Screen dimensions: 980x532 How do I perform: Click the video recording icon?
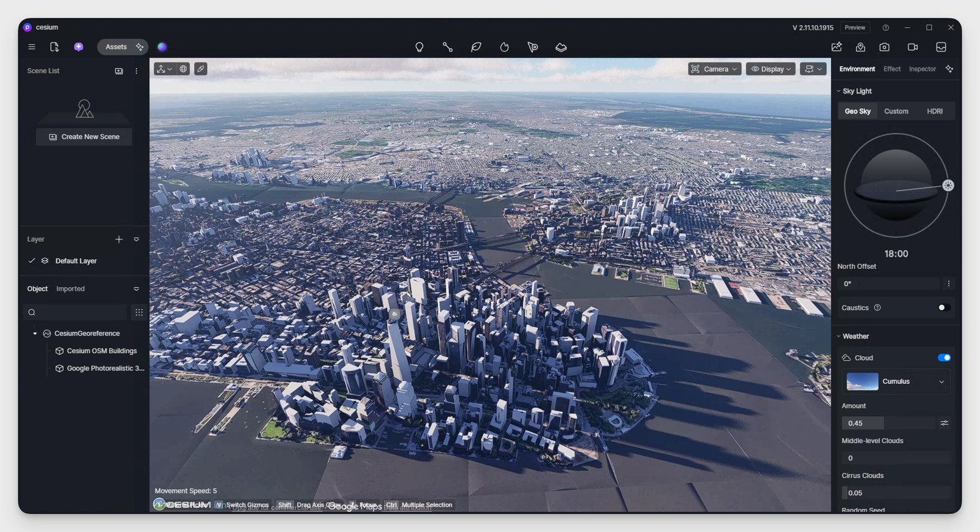(913, 47)
